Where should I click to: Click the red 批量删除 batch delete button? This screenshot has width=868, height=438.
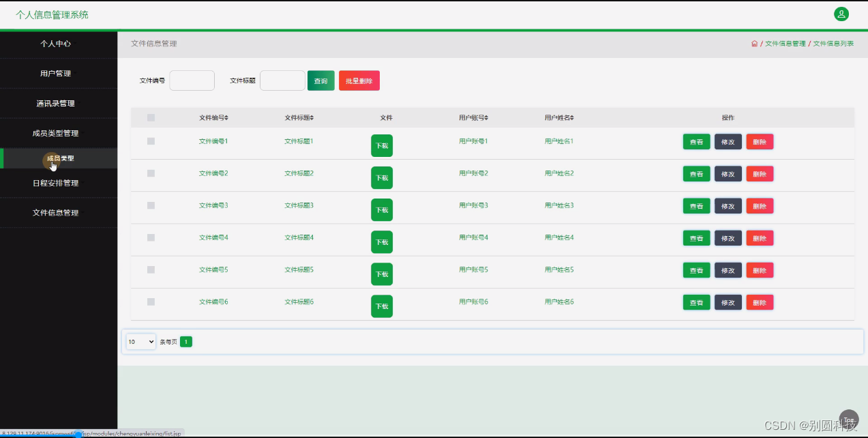click(x=359, y=80)
